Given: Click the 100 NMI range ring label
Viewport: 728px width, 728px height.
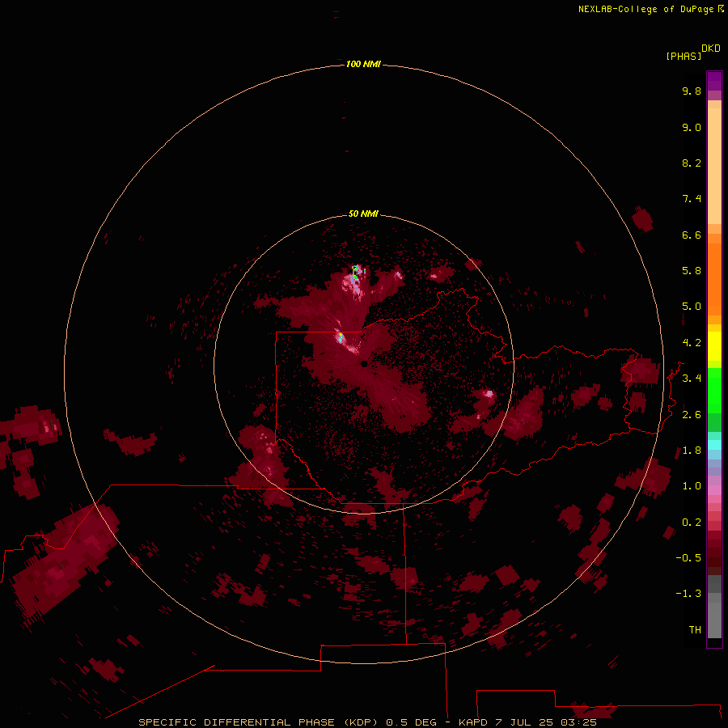Looking at the screenshot, I should 363,64.
